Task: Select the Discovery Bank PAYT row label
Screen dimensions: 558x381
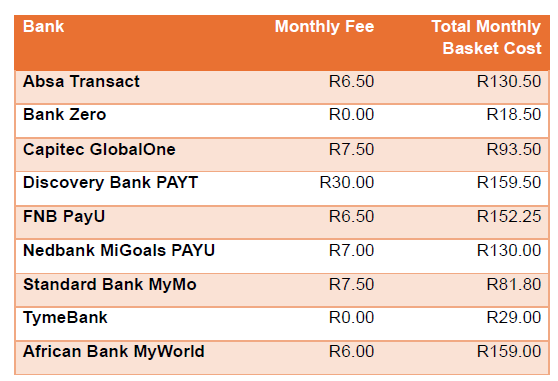Action: coord(110,182)
